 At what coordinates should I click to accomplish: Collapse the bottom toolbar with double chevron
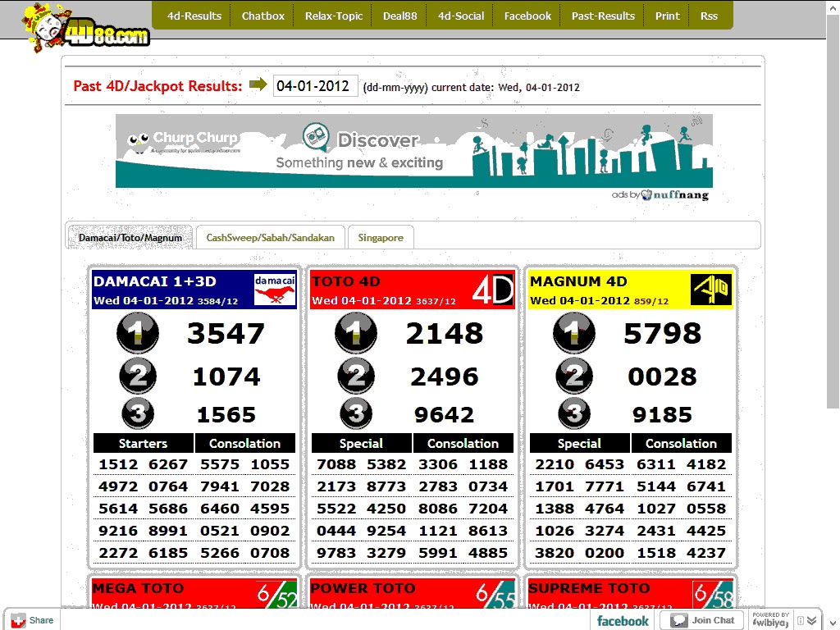click(x=810, y=620)
